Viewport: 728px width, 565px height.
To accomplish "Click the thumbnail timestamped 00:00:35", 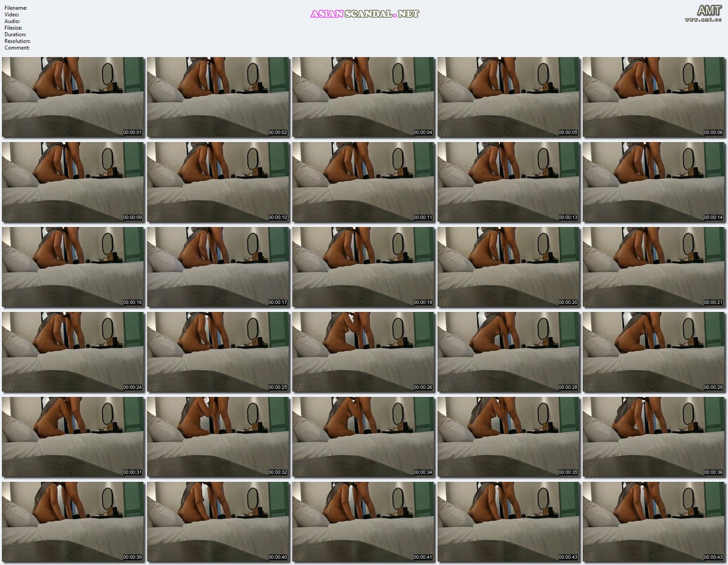I will tap(509, 437).
